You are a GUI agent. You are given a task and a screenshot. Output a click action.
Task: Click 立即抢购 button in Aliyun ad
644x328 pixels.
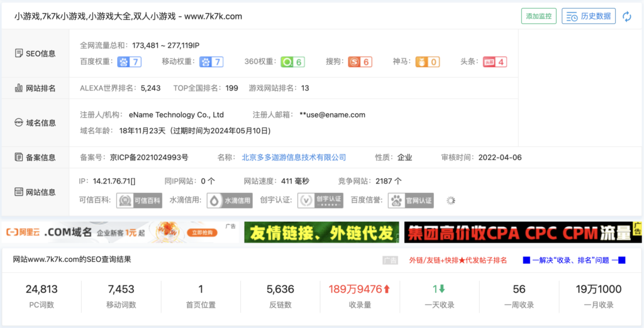point(202,232)
